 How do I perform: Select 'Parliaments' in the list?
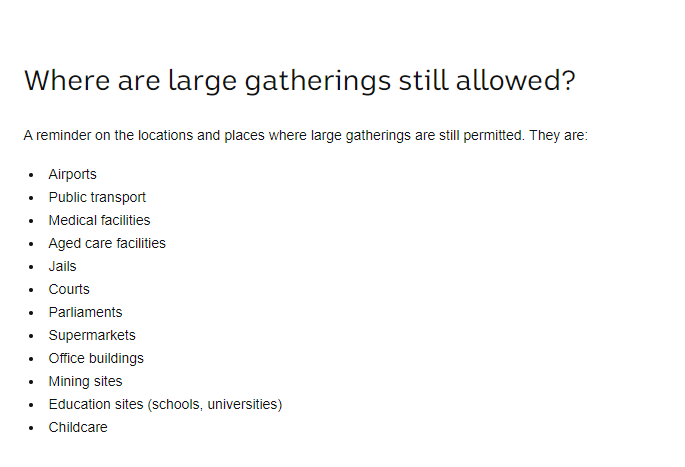[x=85, y=312]
